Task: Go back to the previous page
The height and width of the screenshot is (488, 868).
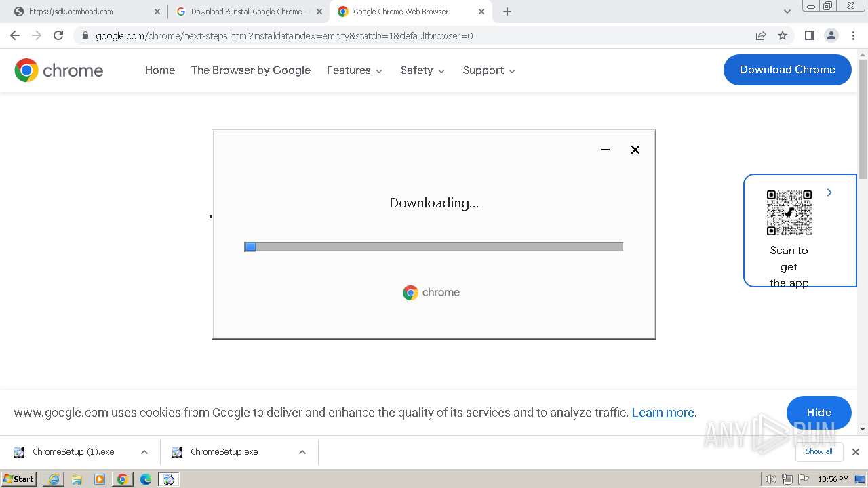Action: (15, 35)
